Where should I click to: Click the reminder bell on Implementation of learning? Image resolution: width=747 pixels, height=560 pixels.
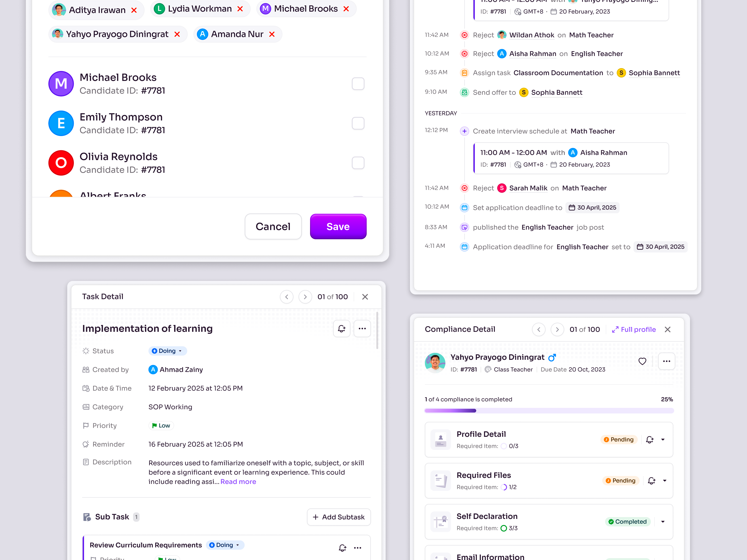click(342, 329)
